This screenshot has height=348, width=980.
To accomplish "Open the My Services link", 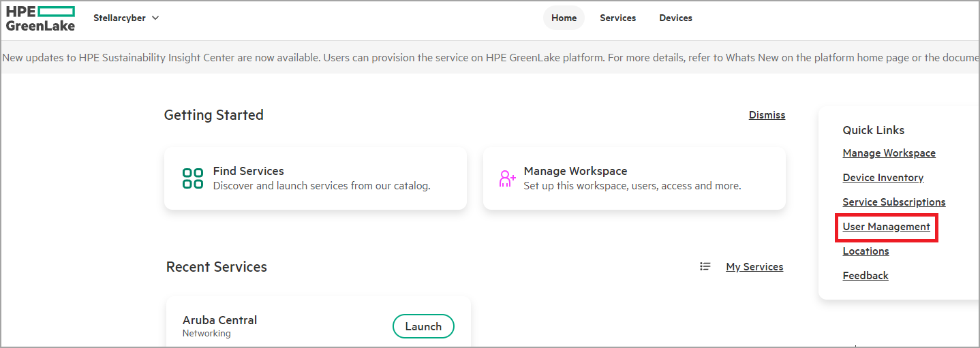I will pyautogui.click(x=754, y=267).
